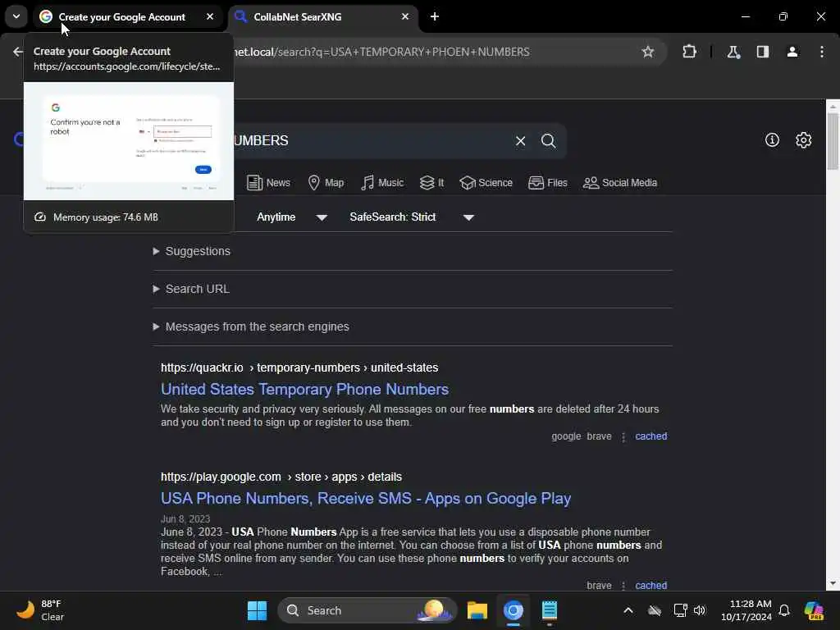
Task: Open USA Phone Numbers Google Play link
Action: [x=366, y=498]
